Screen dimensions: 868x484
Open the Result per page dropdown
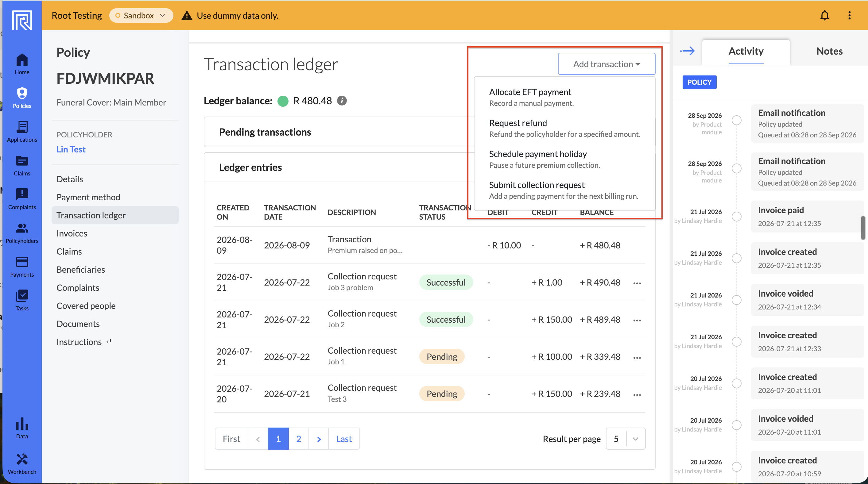tap(626, 439)
